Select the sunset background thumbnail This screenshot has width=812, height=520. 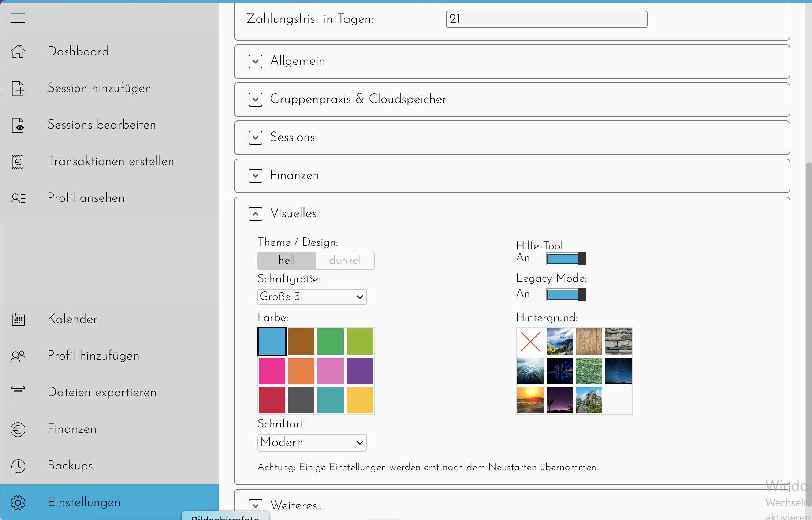coord(530,400)
